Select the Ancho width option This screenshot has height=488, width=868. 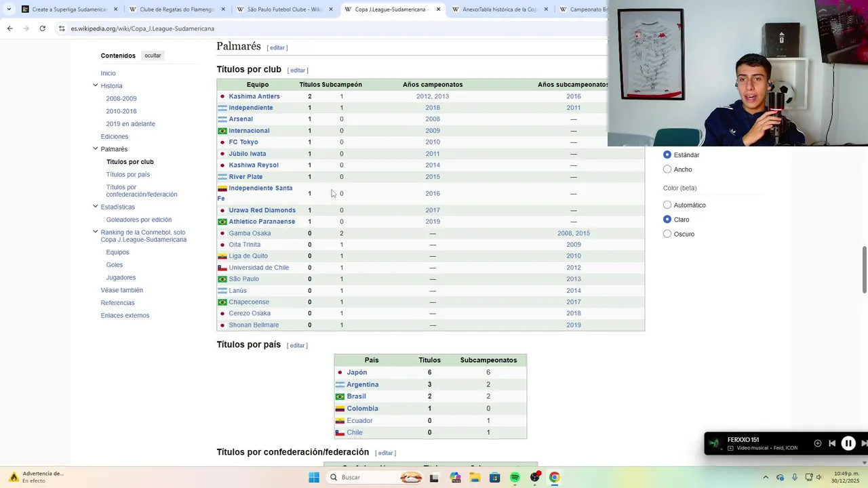pos(667,169)
